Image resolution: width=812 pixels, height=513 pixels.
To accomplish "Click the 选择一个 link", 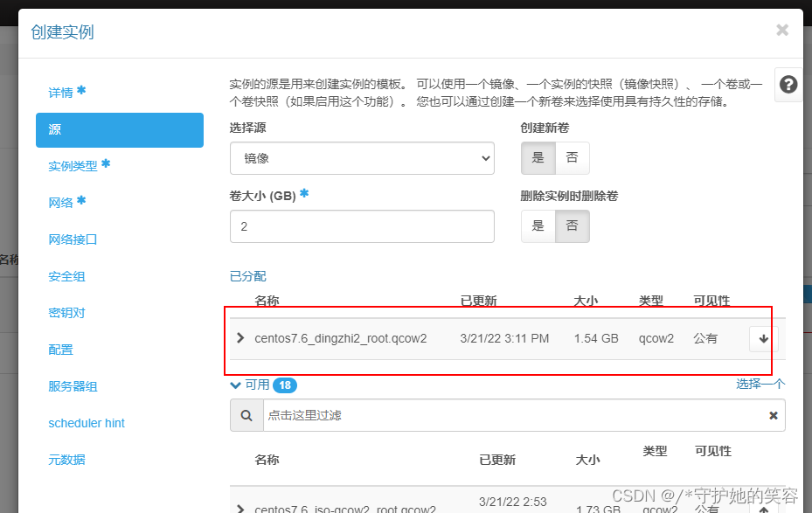I will tap(760, 385).
